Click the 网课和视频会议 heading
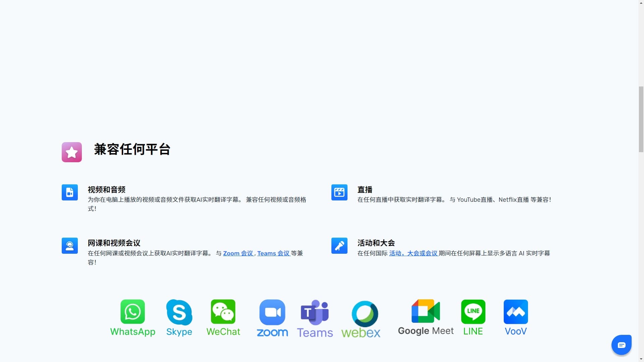This screenshot has height=362, width=644. tap(114, 243)
